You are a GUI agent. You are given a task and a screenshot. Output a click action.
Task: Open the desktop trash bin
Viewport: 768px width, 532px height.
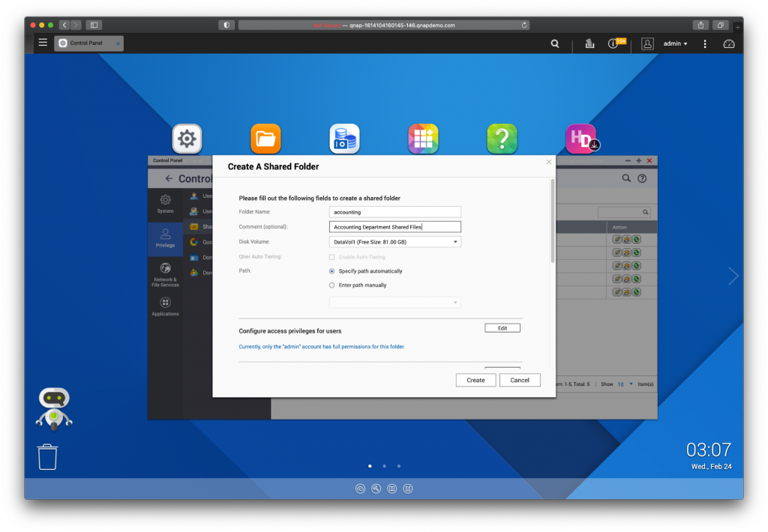[47, 456]
